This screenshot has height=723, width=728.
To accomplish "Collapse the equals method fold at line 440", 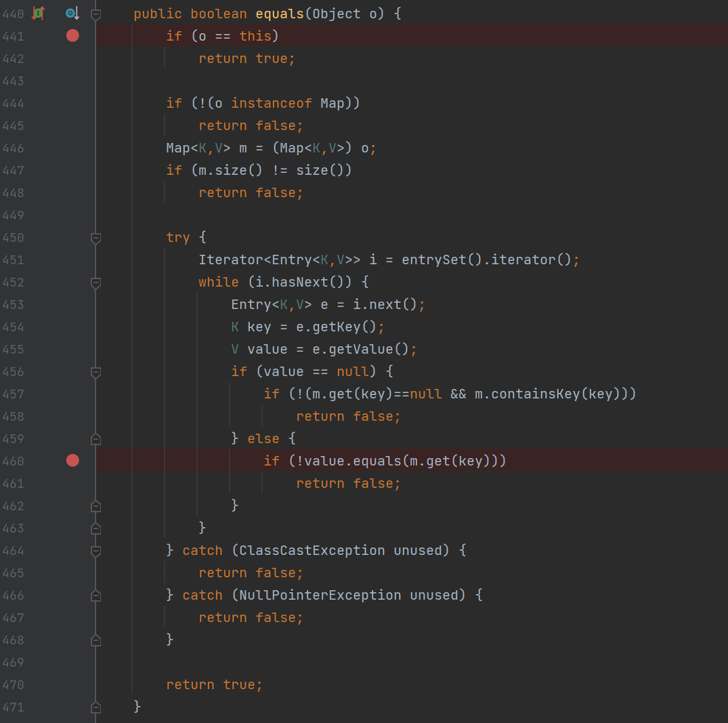I will click(95, 14).
